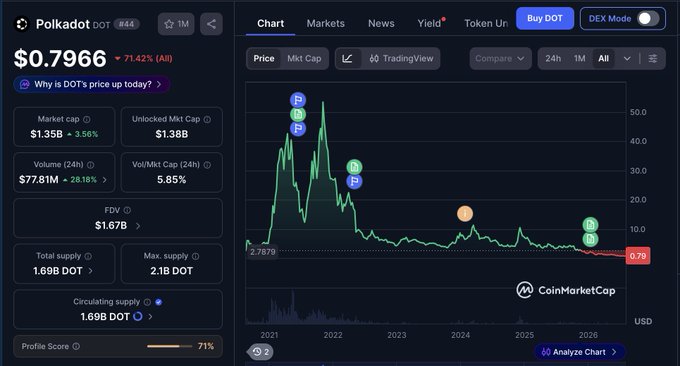The image size is (680, 366).
Task: Switch chart to Price view
Action: click(264, 59)
